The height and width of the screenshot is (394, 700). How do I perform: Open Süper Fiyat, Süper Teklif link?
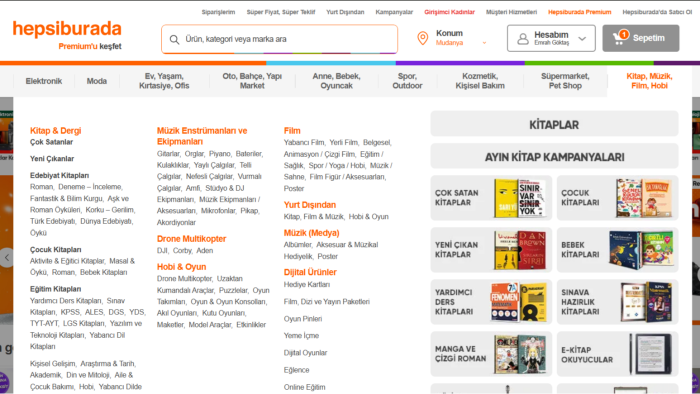click(281, 12)
